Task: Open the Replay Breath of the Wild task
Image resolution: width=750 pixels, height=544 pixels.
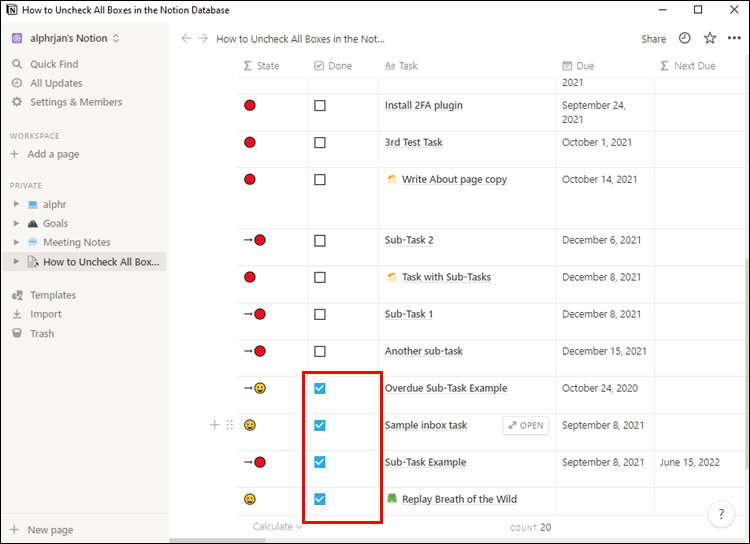Action: pos(458,499)
